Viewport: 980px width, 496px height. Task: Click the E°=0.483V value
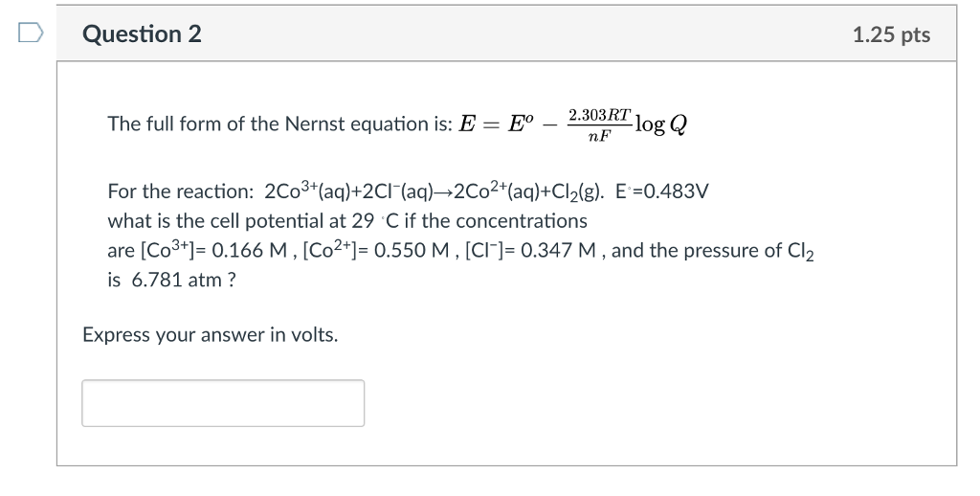pos(662,191)
